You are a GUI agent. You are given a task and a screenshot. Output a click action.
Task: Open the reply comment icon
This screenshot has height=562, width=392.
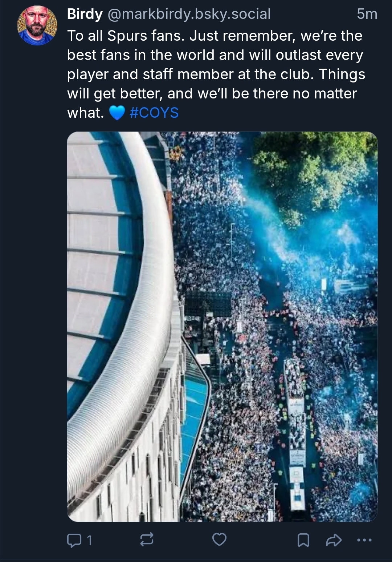(74, 540)
